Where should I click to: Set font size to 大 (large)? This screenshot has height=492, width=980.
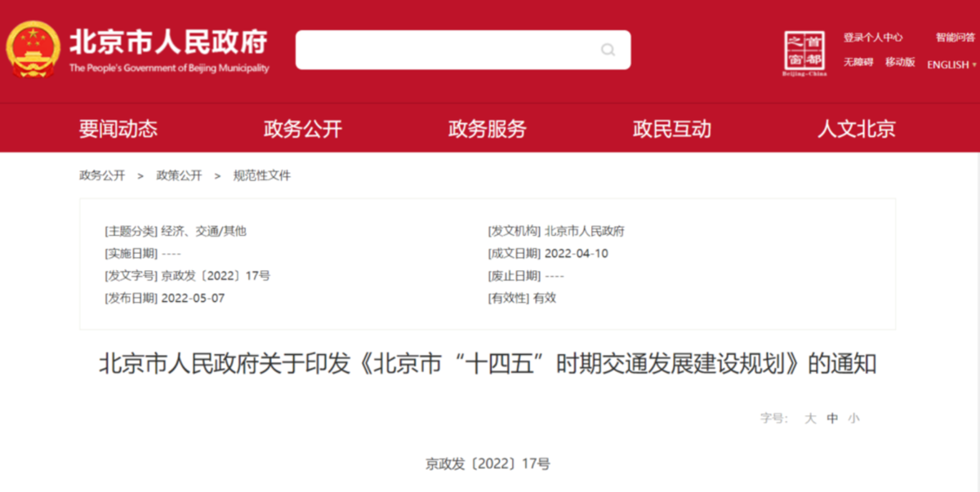point(810,417)
